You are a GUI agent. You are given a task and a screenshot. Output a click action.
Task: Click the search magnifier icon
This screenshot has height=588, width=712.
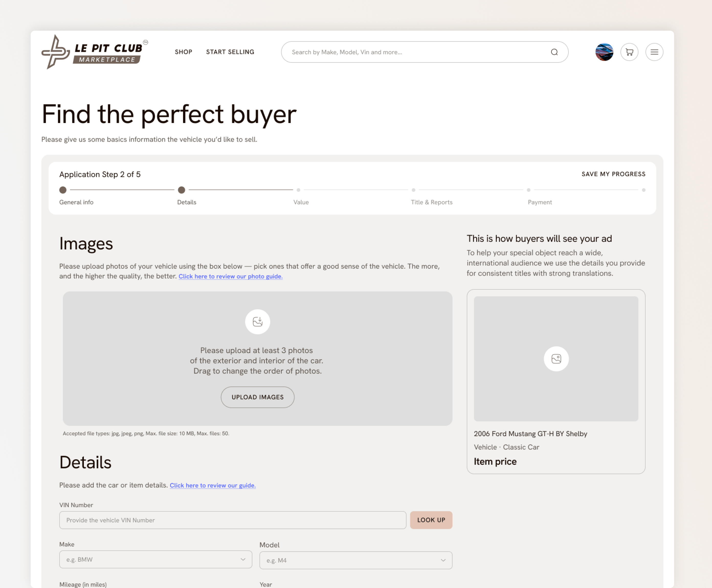click(554, 52)
